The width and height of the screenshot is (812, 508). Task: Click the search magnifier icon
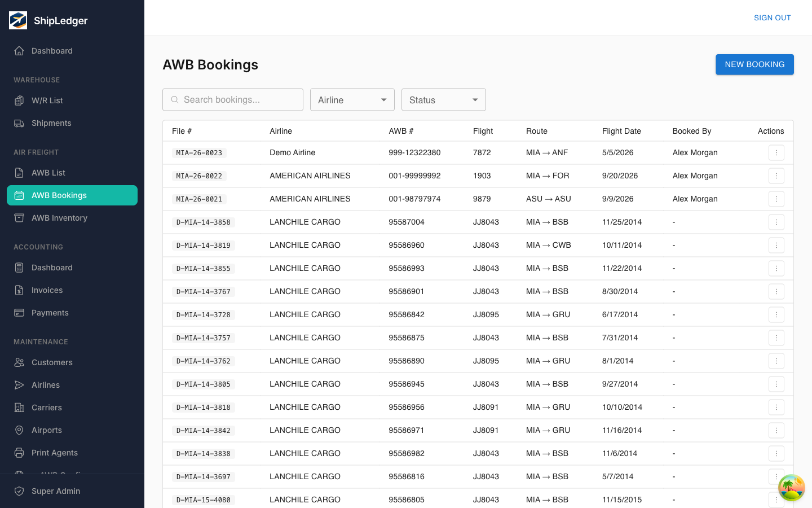tap(175, 99)
